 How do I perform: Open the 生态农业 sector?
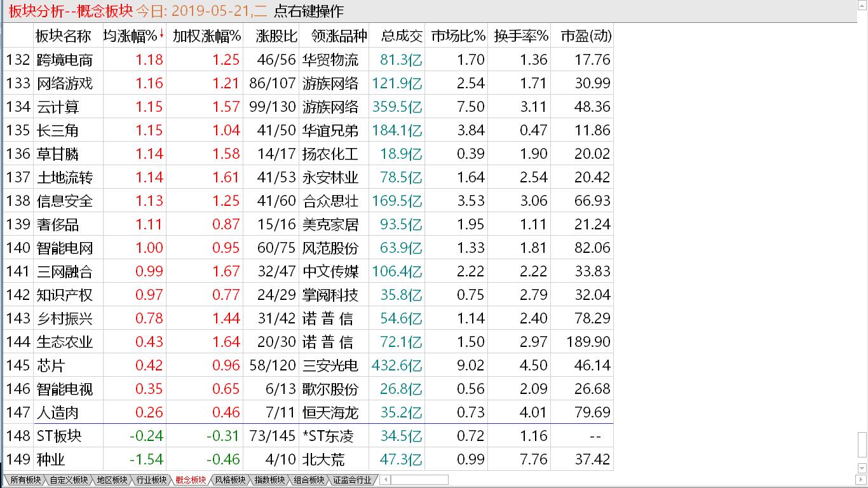coord(65,342)
